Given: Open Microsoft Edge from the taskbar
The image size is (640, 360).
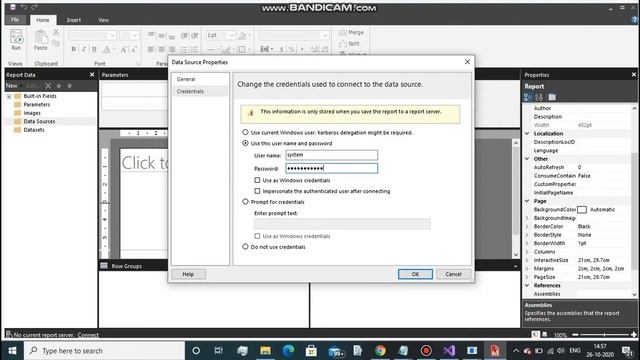Looking at the screenshot, I should coord(288,351).
